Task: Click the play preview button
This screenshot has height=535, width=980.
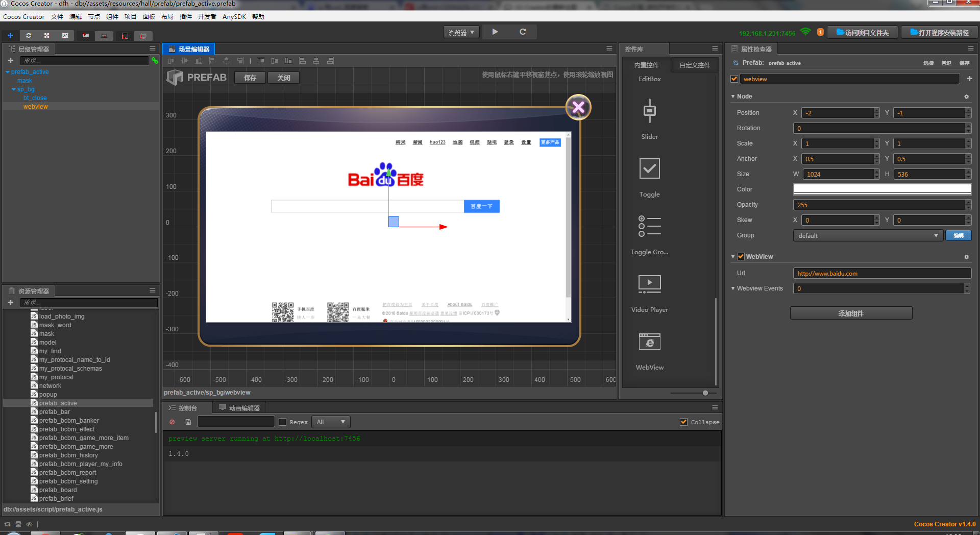Action: [x=495, y=32]
